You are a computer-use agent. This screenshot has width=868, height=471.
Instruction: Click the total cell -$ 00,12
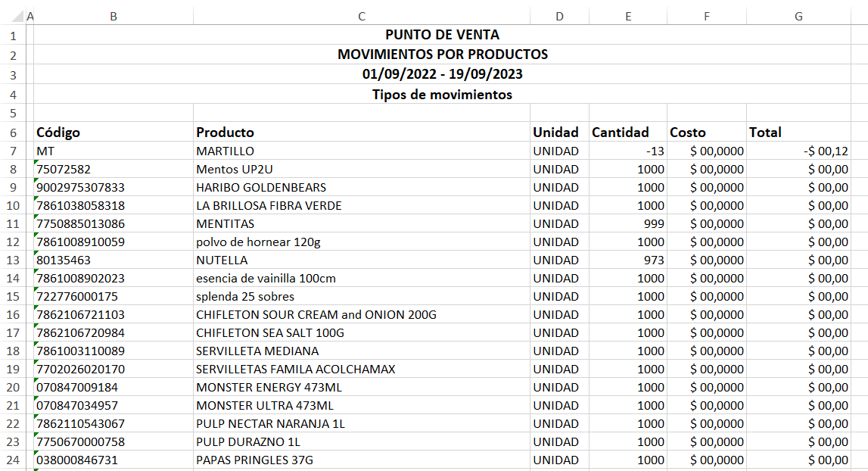tap(799, 151)
